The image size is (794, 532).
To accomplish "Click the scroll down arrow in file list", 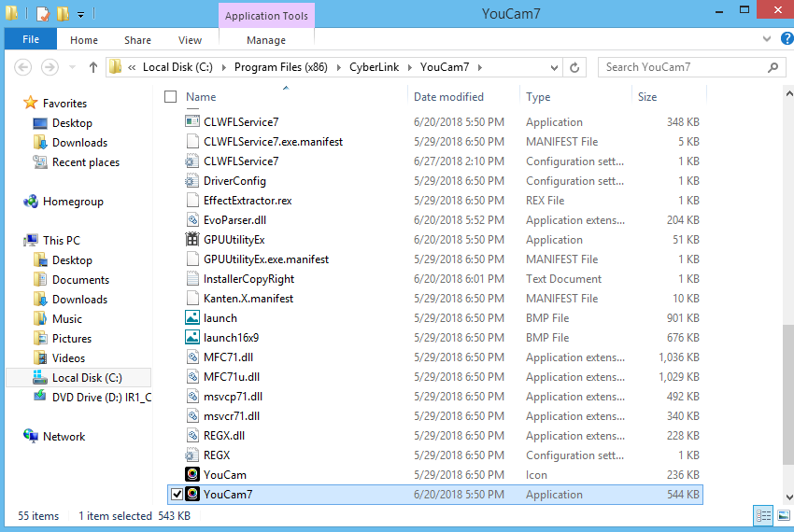I will (788, 497).
